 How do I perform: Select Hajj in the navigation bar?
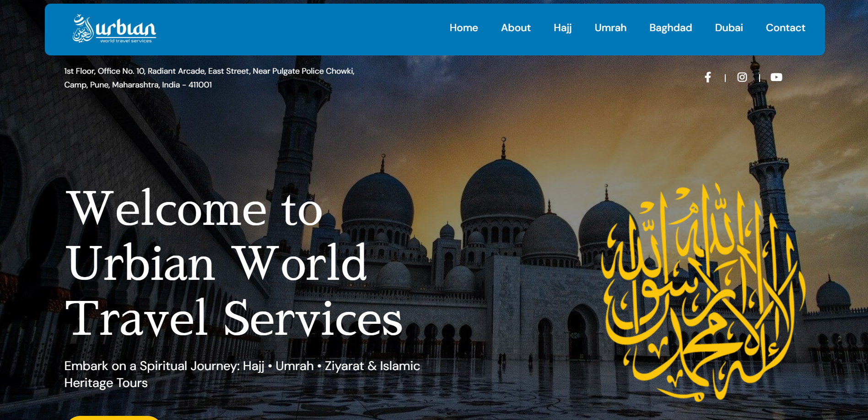pos(562,28)
